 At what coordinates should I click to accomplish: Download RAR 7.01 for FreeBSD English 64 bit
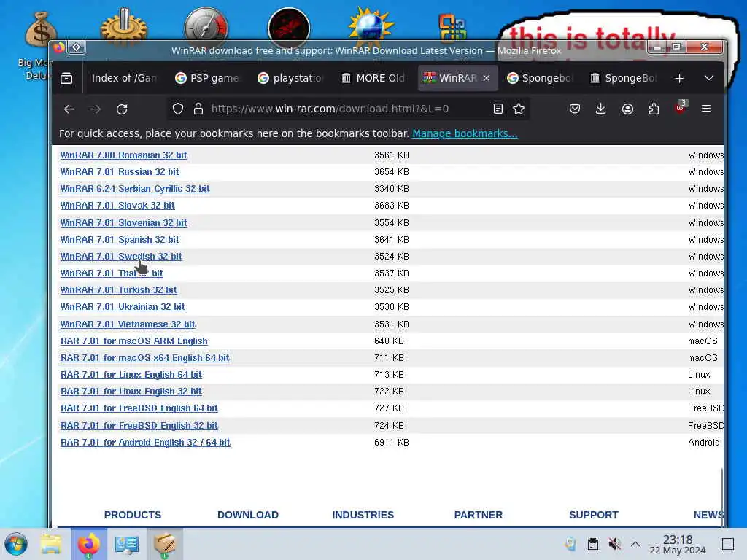click(x=139, y=408)
